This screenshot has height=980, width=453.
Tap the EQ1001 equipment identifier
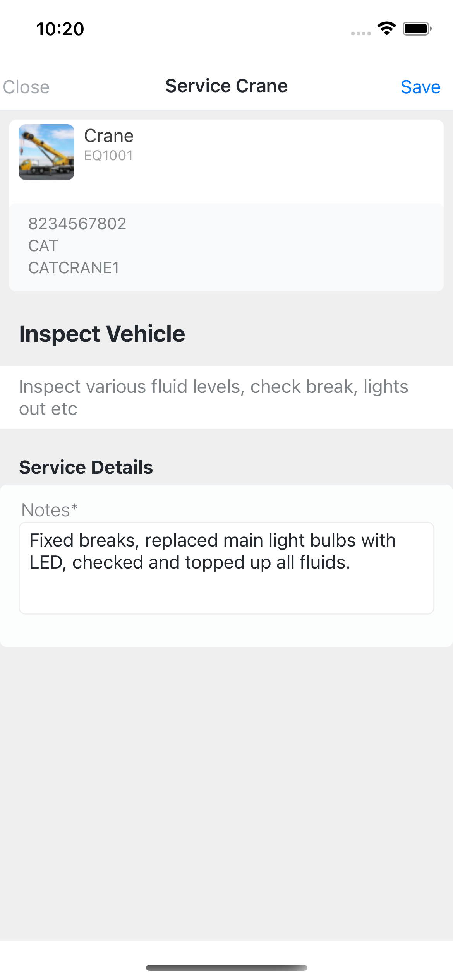[108, 156]
